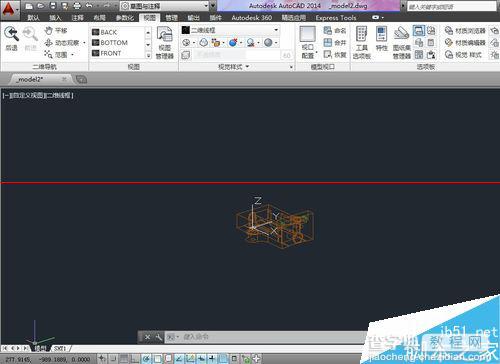The height and width of the screenshot is (364, 500).
Task: Open the visual style dropdown 二维线框
Action: pos(230,30)
